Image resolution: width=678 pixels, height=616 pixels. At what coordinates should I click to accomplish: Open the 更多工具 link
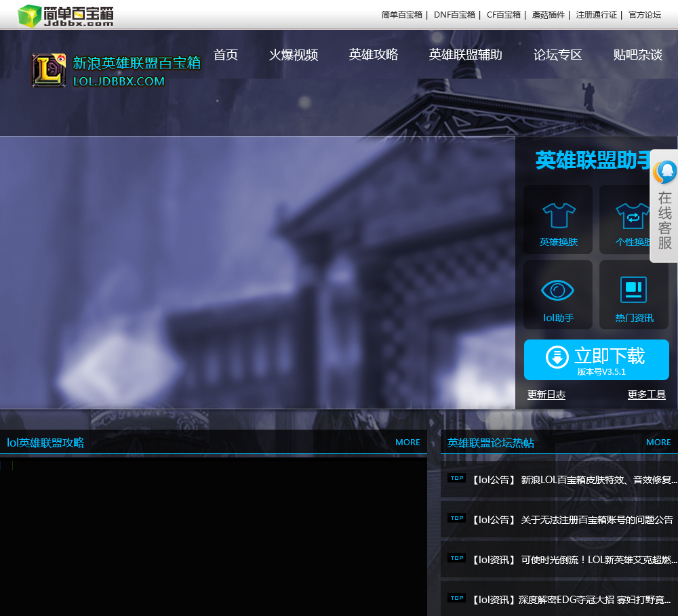[646, 394]
